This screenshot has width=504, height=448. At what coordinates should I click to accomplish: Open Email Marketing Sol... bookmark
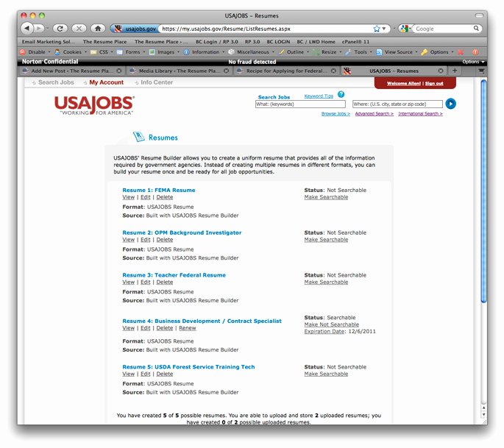point(49,42)
